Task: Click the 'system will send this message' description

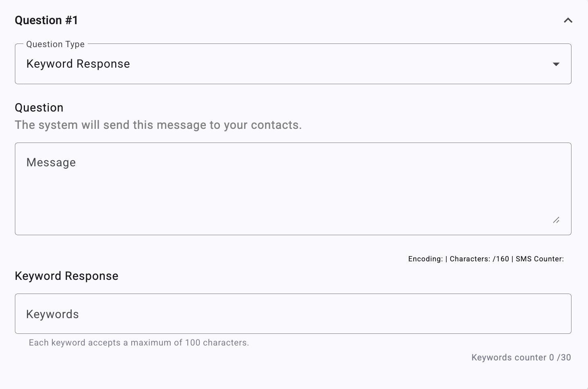Action: 158,125
